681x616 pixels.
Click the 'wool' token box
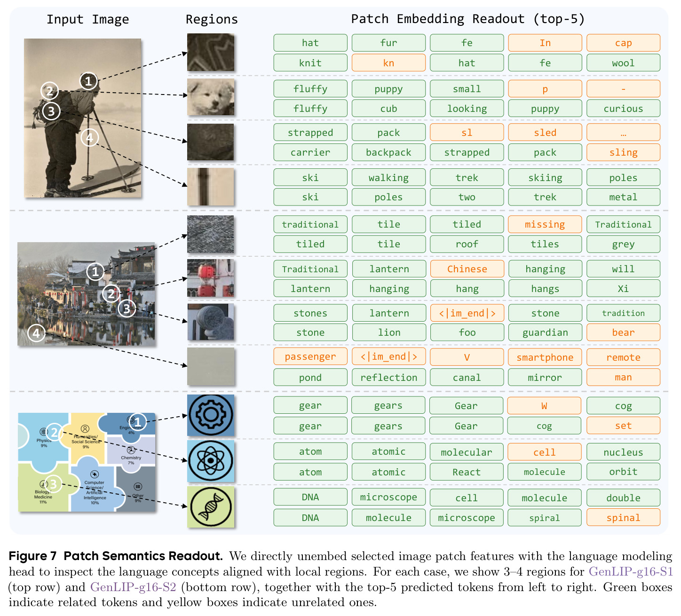623,63
